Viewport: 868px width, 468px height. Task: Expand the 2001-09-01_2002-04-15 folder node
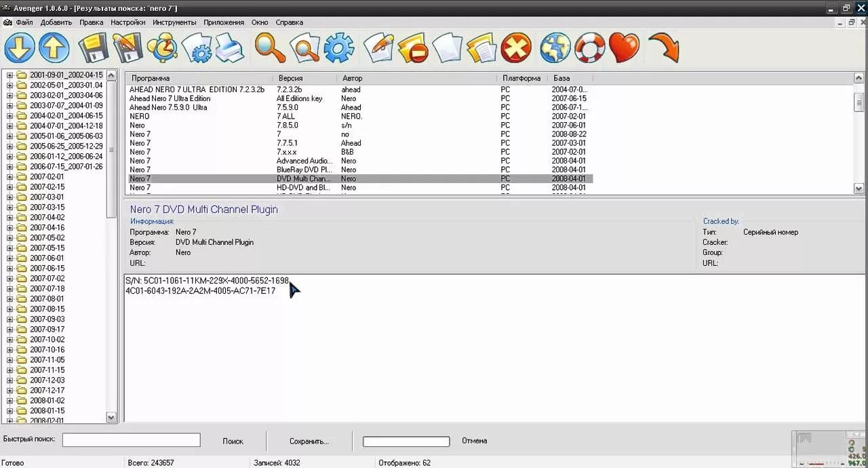coord(9,75)
